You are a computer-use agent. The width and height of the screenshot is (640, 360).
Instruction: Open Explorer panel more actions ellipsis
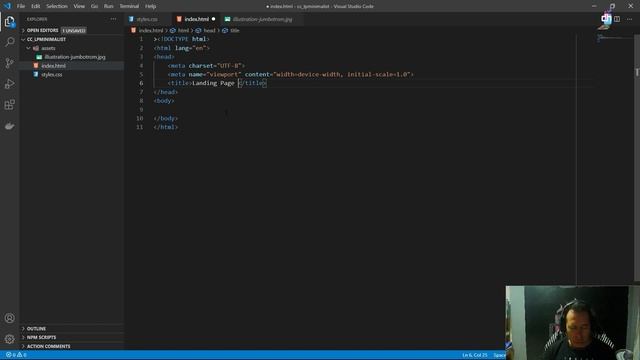tap(113, 19)
